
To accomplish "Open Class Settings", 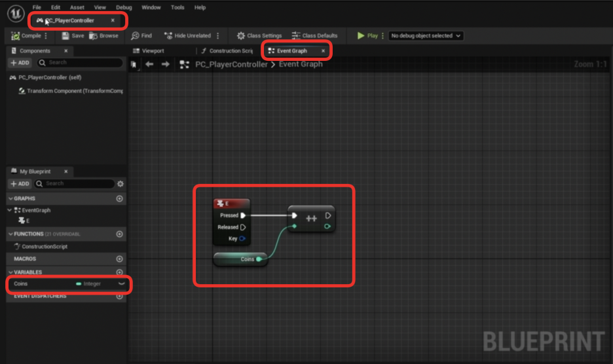I will (259, 35).
